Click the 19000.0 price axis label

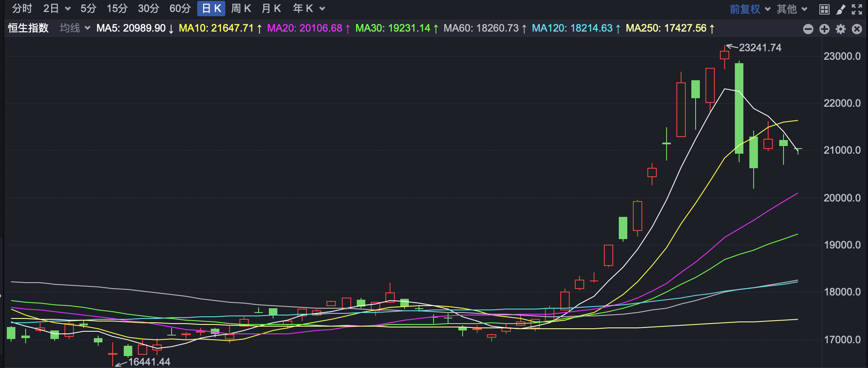tap(842, 245)
